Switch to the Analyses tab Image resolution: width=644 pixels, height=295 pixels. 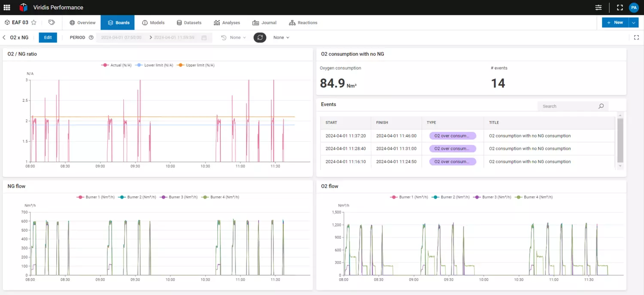pyautogui.click(x=227, y=23)
